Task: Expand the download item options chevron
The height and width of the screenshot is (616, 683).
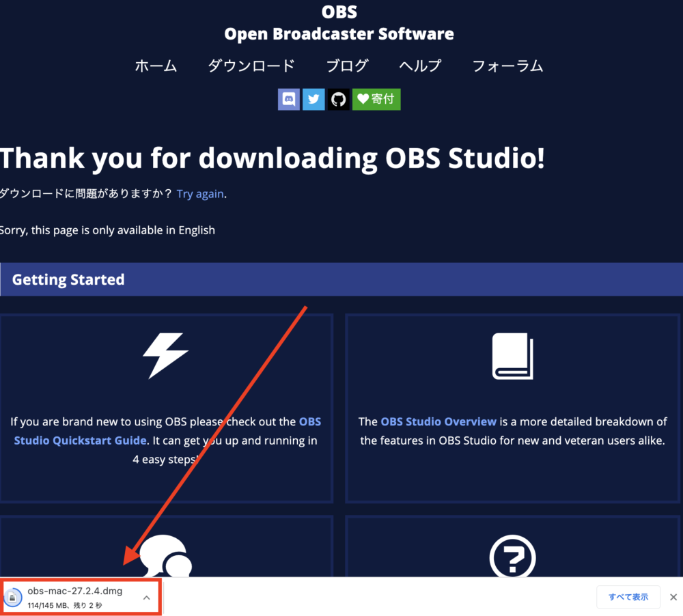Action: click(x=147, y=598)
